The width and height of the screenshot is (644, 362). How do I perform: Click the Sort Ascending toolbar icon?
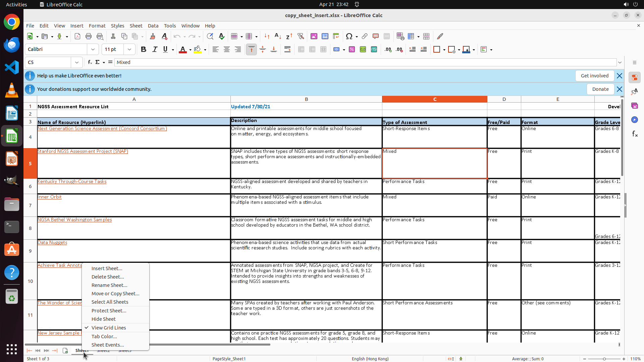(278, 36)
